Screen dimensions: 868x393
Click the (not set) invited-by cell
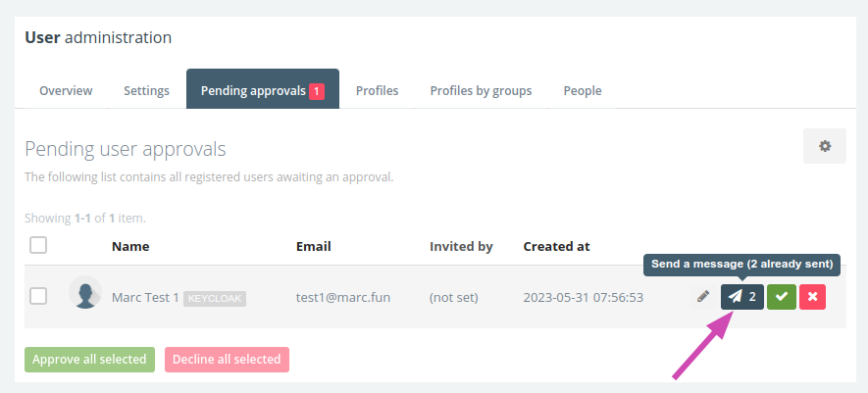click(454, 298)
